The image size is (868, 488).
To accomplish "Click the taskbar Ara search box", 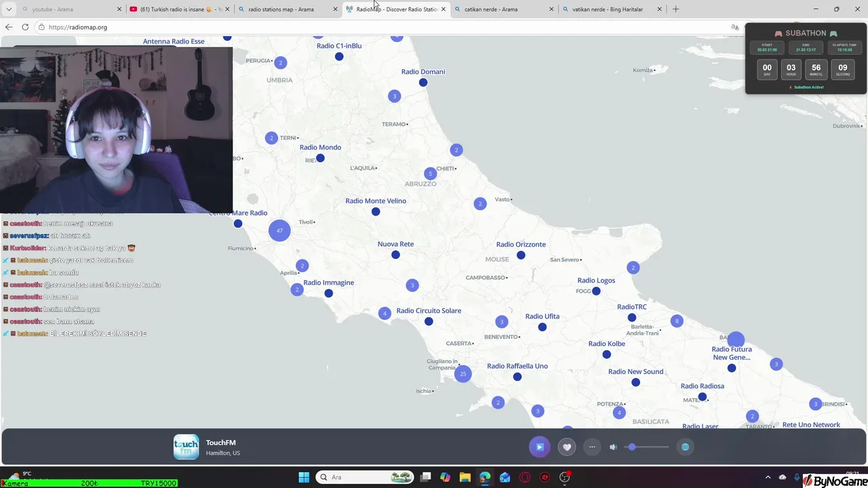I will [x=366, y=477].
